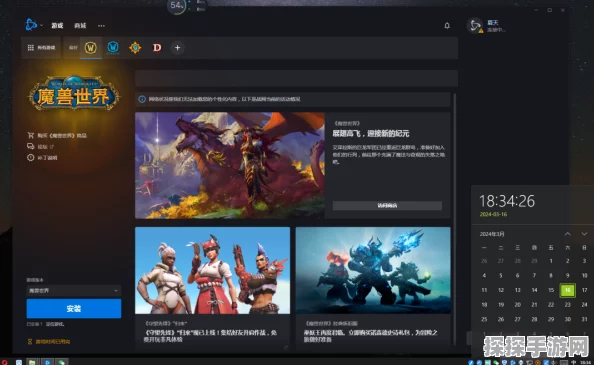Open the Lich King classic news card image
Viewport: 594px width, 365px height.
coord(373,270)
